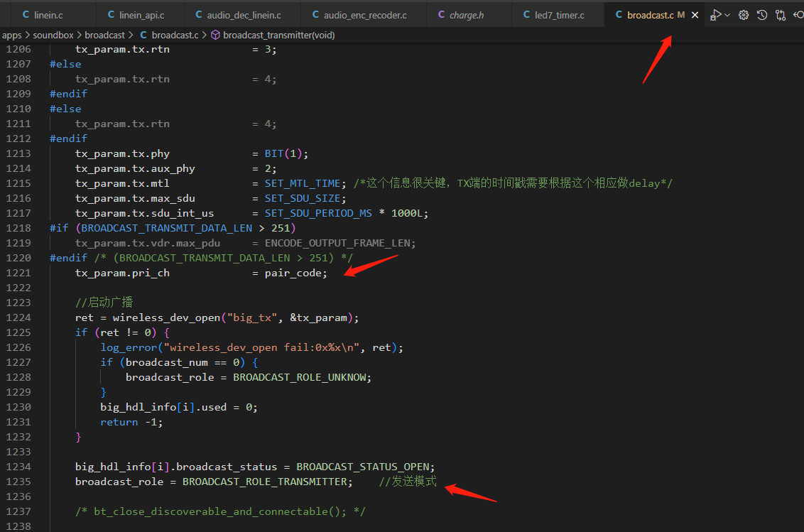
Task: Click 'return -1;' on line 1231
Action: [x=131, y=422]
